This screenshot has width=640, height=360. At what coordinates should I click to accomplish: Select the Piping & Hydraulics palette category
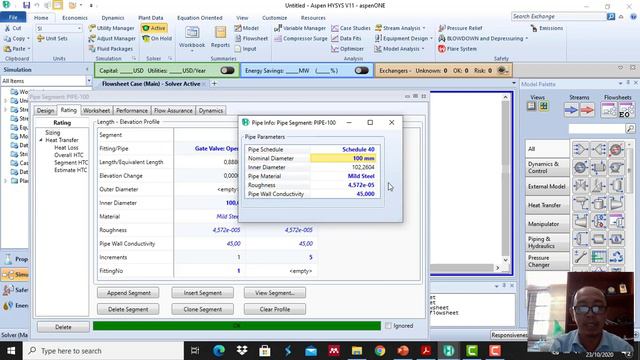point(547,242)
